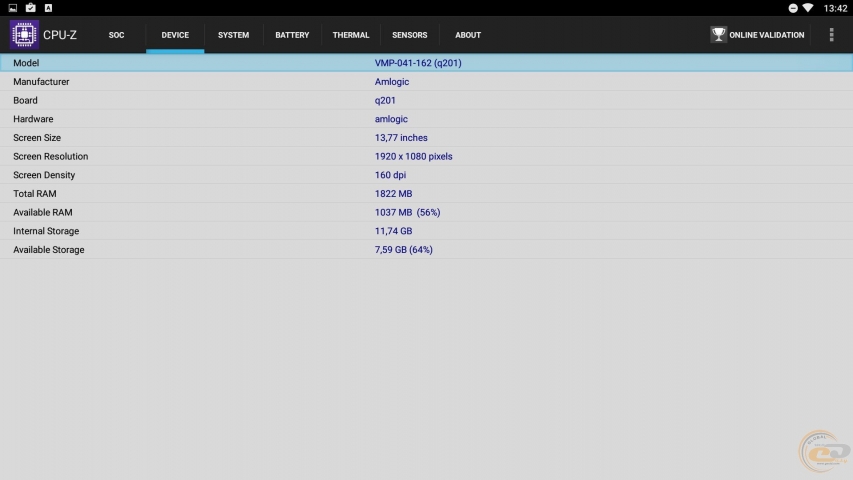Screen dimensions: 853x480
Task: Click the value 11,74 GB
Action: tap(393, 231)
